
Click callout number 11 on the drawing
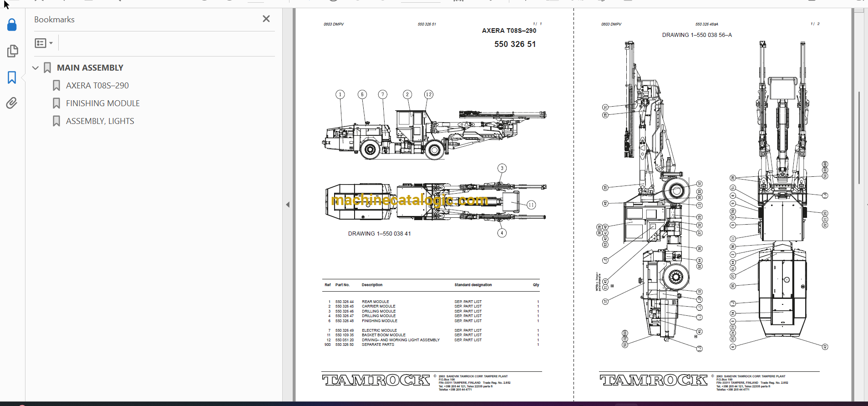point(531,205)
